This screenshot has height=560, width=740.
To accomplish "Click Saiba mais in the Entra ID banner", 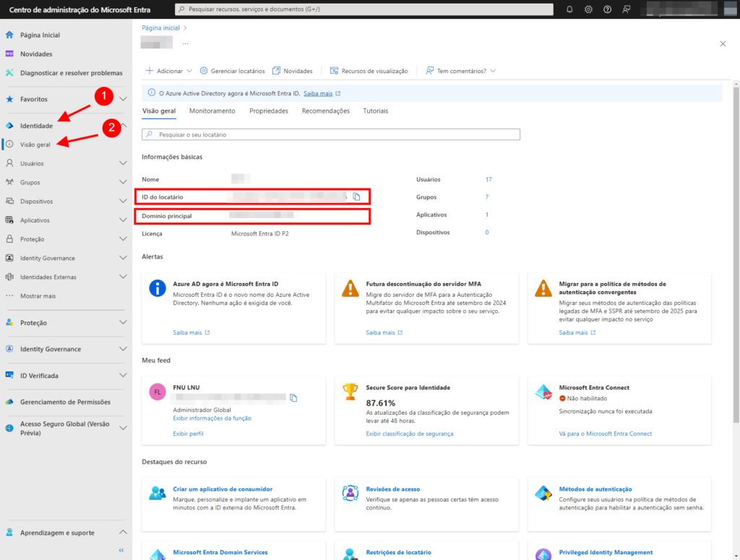I will 316,92.
